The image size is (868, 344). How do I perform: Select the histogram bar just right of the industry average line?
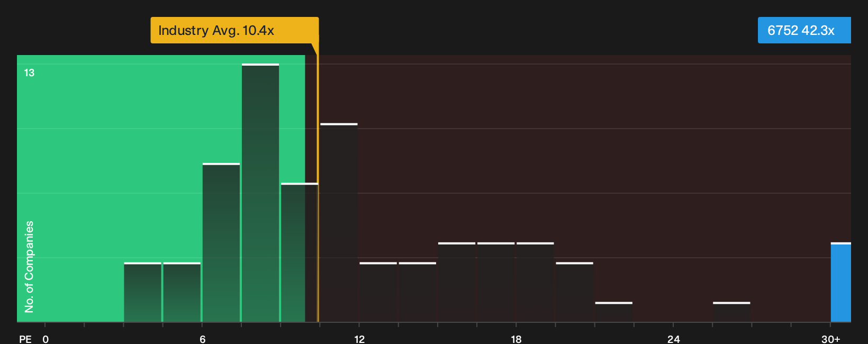point(339,223)
